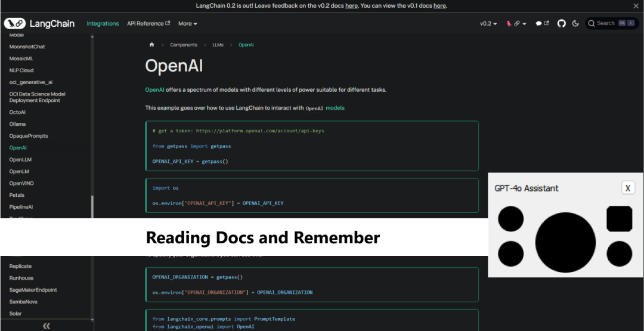Open the v0.2 version dropdown
Screen dimensions: 644x331
(488, 23)
